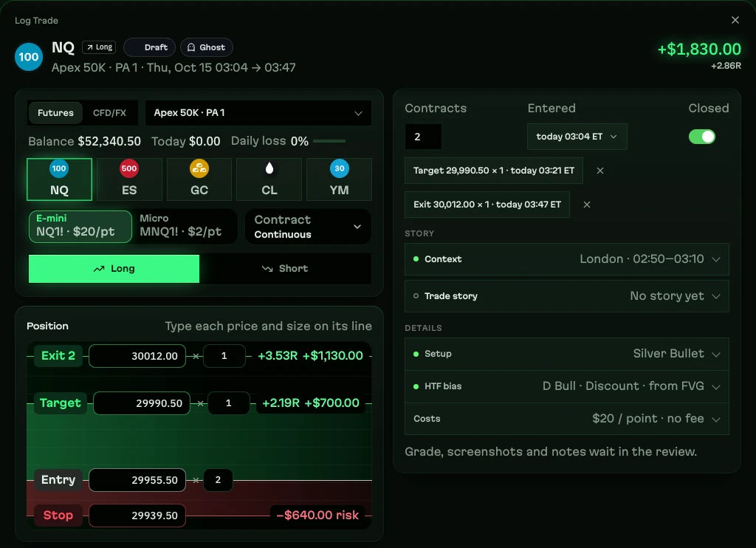
Task: Click the +2.19R +$700.00 result
Action: click(x=311, y=403)
